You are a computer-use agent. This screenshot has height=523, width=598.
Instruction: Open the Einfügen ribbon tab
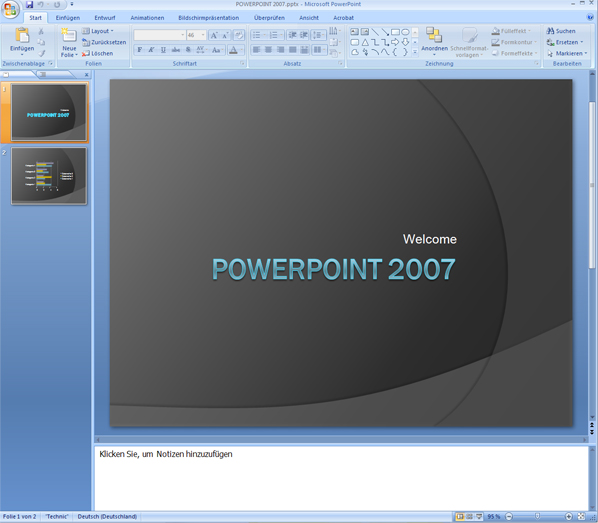[x=68, y=18]
